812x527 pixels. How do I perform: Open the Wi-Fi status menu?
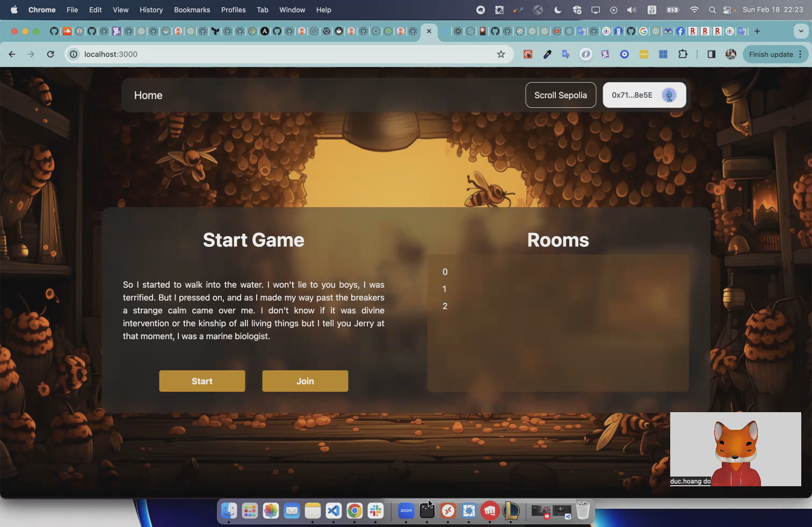[x=694, y=10]
